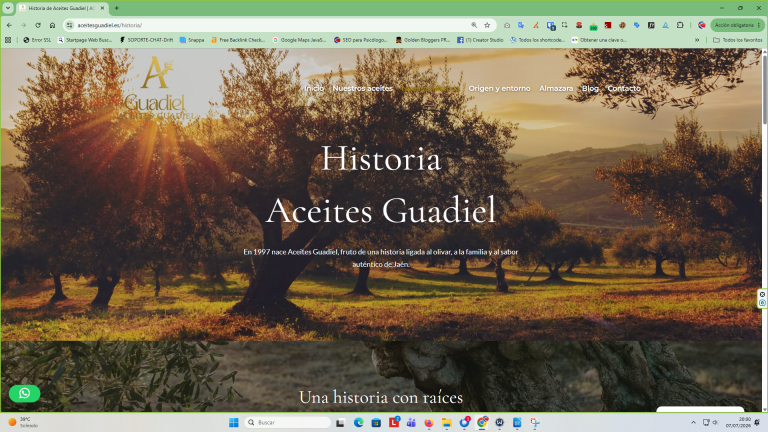Viewport: 768px width, 432px height.
Task: Open Windows Start menu
Action: point(234,422)
